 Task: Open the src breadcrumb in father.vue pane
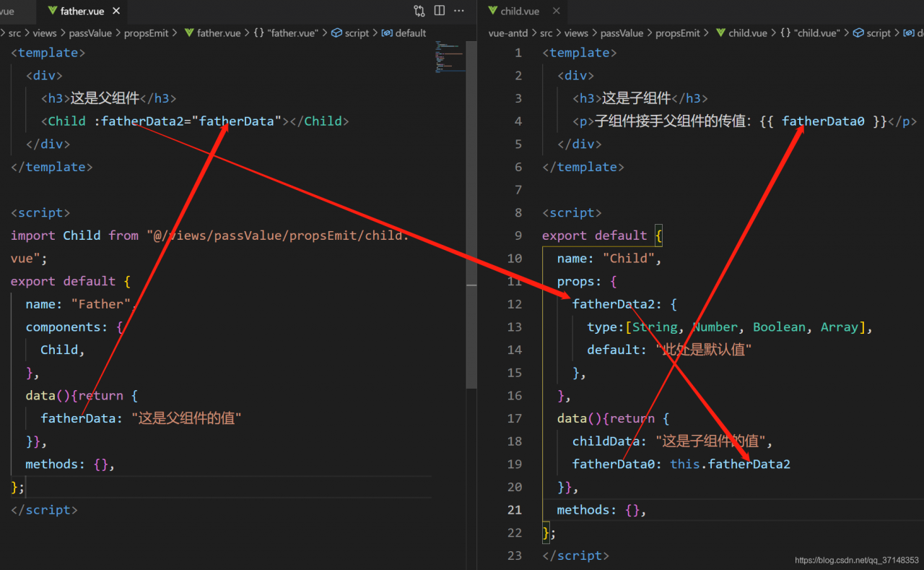pos(14,33)
